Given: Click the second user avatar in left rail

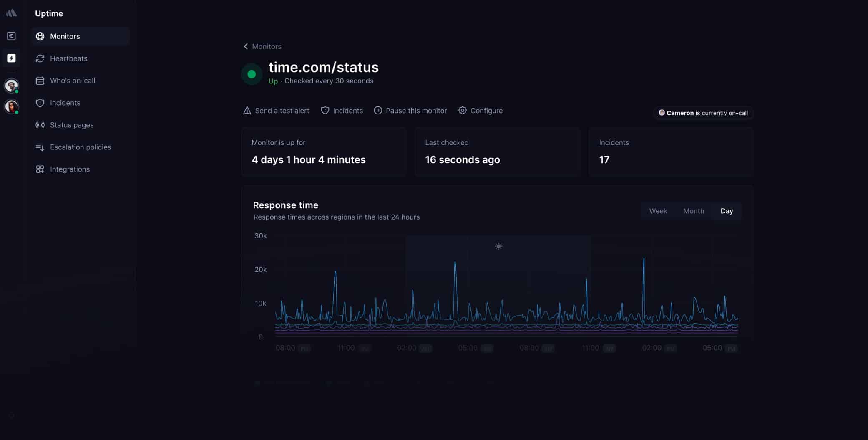Looking at the screenshot, I should click(x=11, y=106).
